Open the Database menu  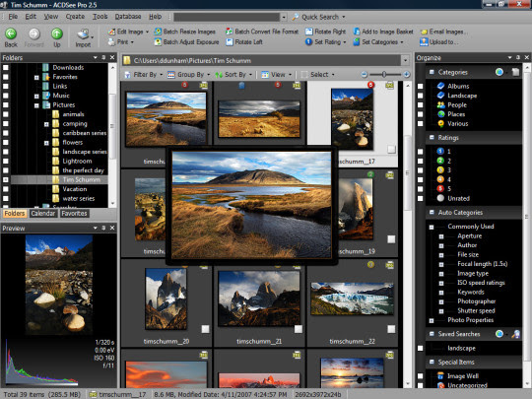coord(128,17)
